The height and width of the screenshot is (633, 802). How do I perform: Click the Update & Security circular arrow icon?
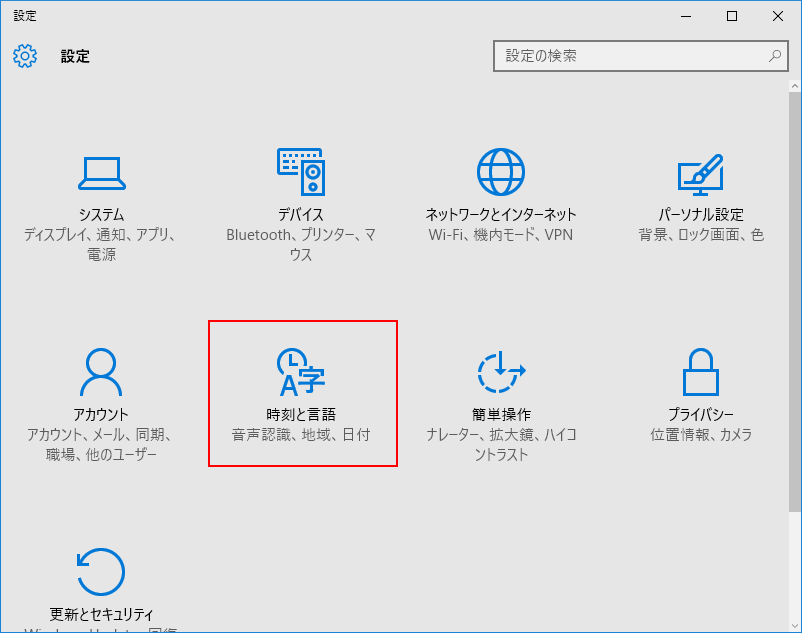pos(101,572)
